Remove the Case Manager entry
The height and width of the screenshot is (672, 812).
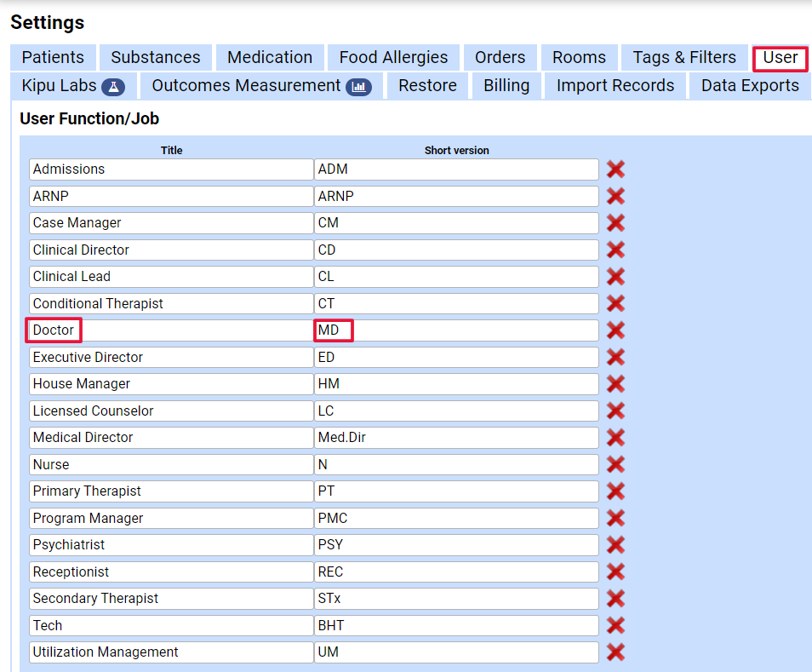[615, 223]
